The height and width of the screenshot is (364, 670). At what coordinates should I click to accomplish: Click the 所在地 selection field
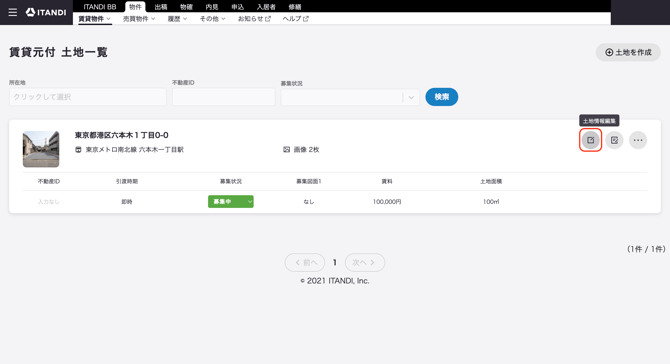tap(88, 97)
